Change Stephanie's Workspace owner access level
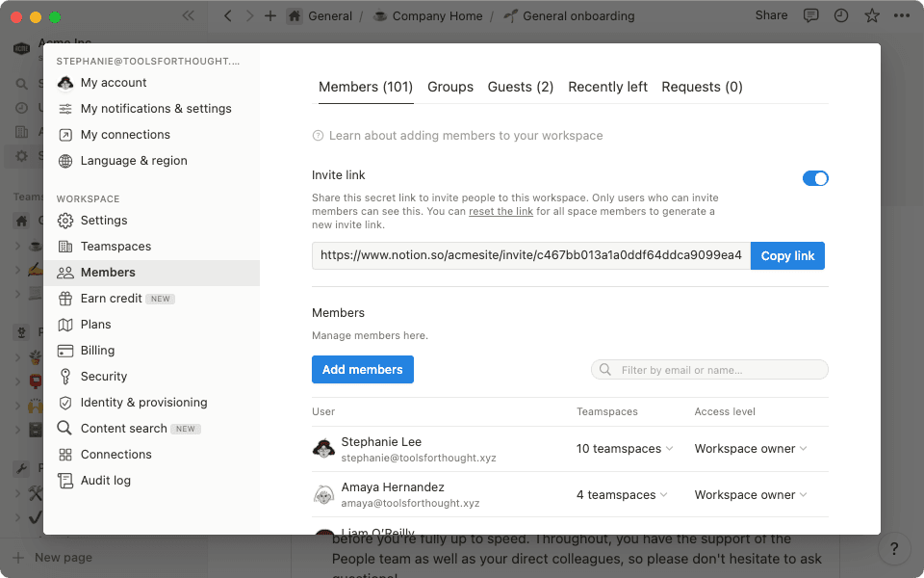The width and height of the screenshot is (924, 578). (750, 448)
